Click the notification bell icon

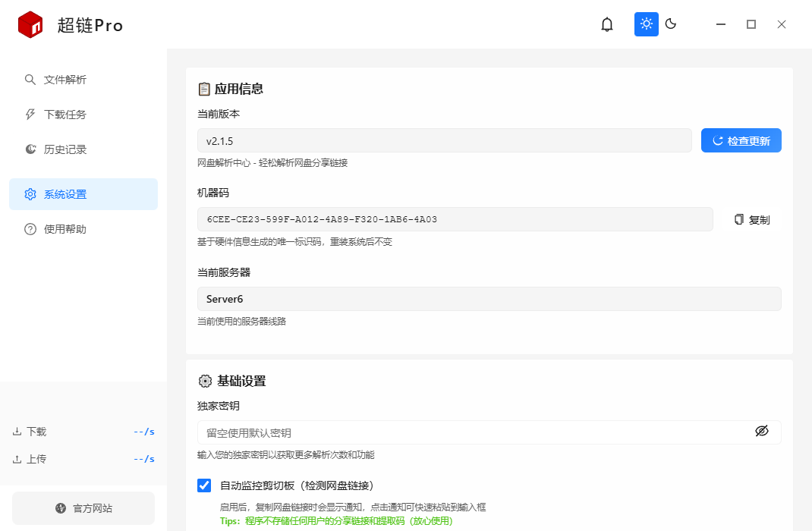pos(606,24)
